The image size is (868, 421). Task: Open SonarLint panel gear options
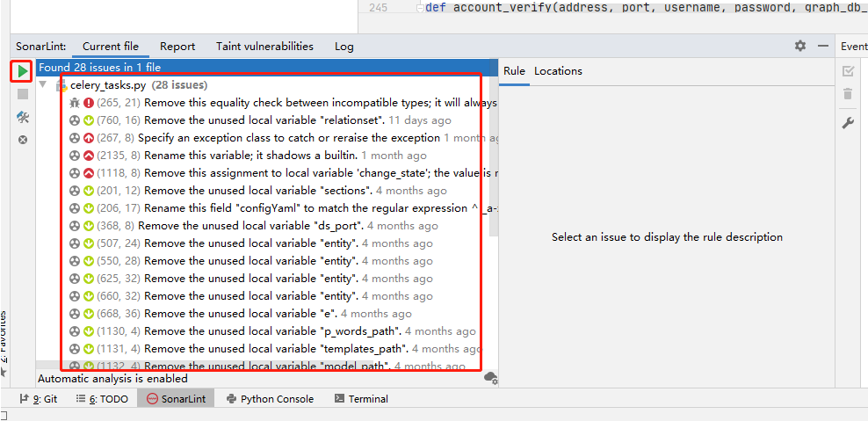pos(799,46)
